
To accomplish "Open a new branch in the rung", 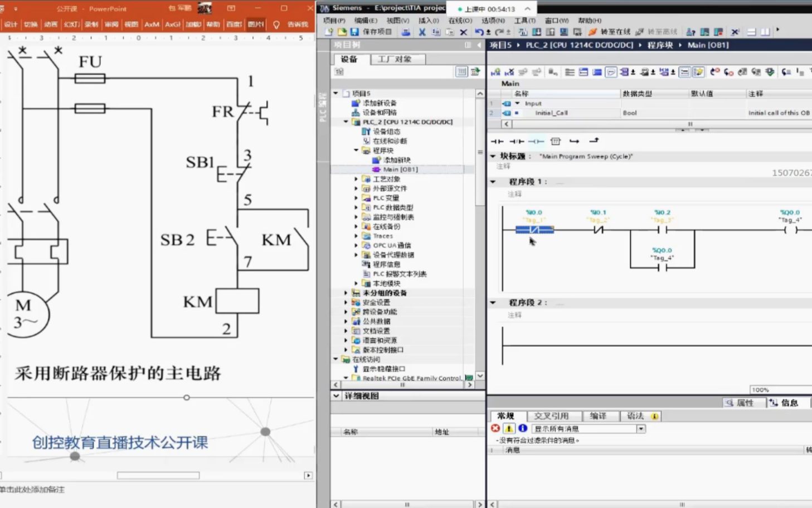I will coord(575,141).
